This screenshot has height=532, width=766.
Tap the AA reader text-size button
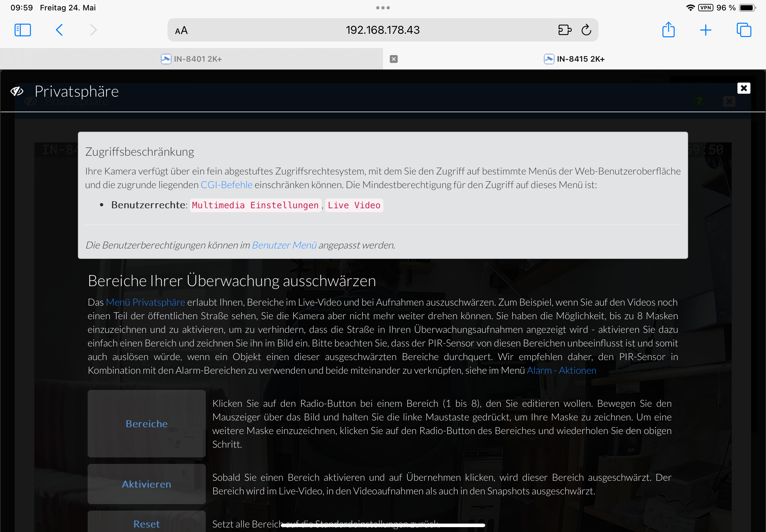[x=181, y=31]
